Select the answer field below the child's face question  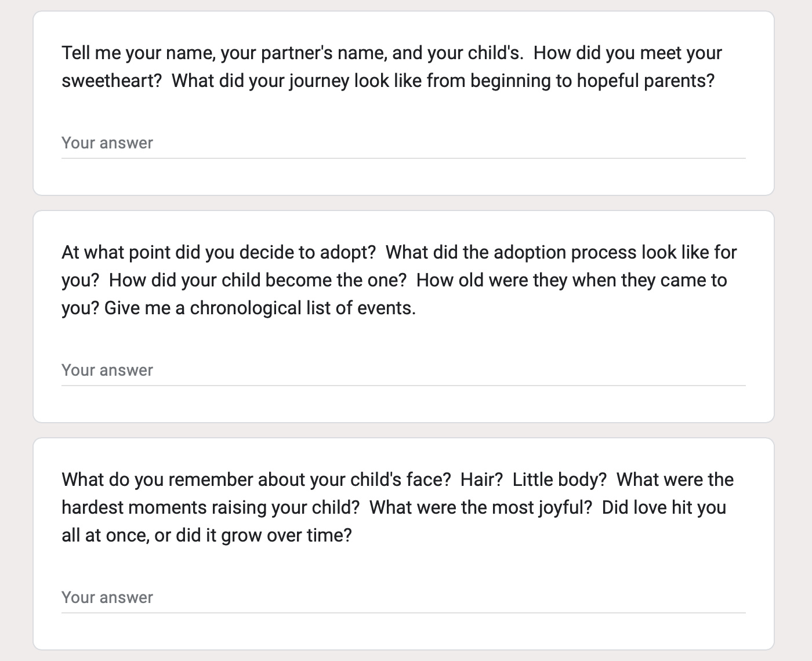(x=403, y=598)
